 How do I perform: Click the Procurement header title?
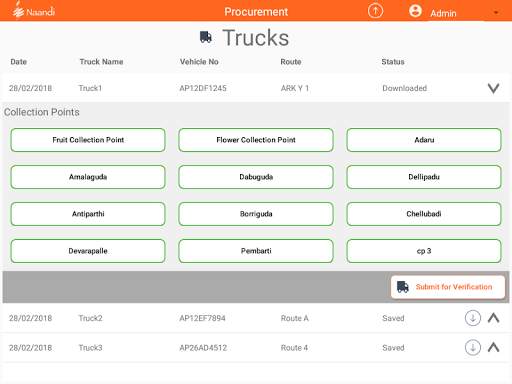pos(256,12)
